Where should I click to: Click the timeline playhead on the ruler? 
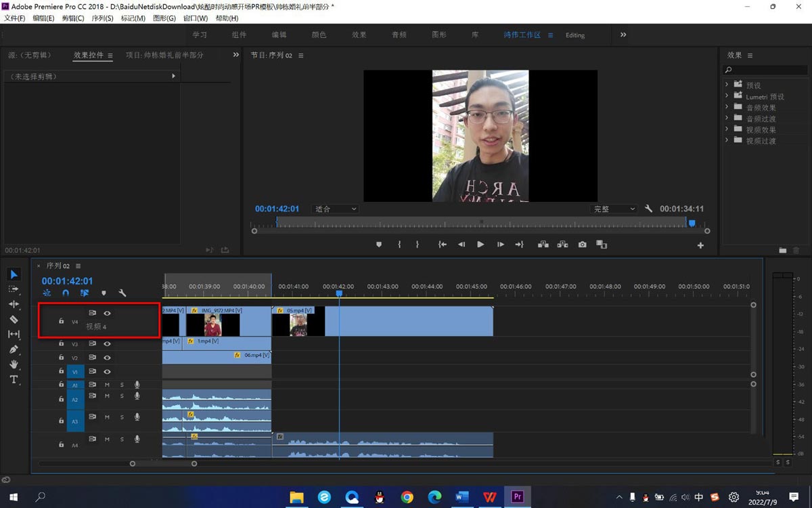[339, 293]
